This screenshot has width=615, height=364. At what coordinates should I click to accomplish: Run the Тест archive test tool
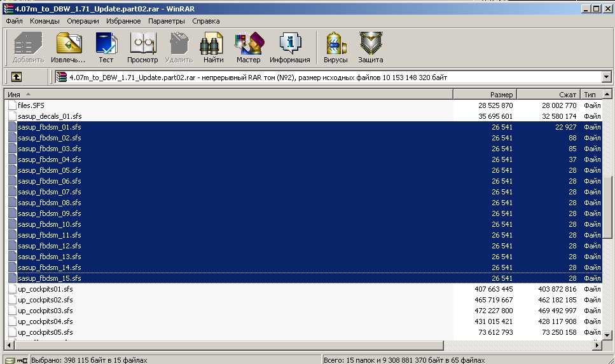tap(106, 48)
